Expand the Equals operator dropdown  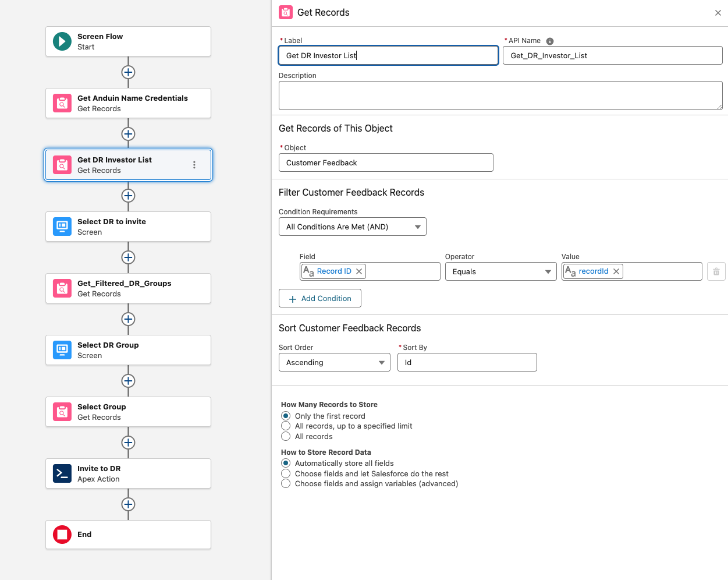(x=501, y=272)
